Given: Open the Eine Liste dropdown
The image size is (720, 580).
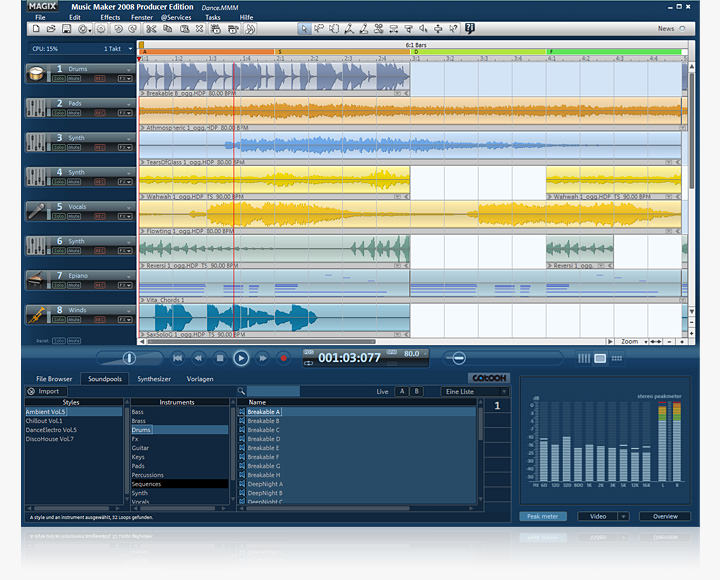Looking at the screenshot, I should (x=474, y=392).
